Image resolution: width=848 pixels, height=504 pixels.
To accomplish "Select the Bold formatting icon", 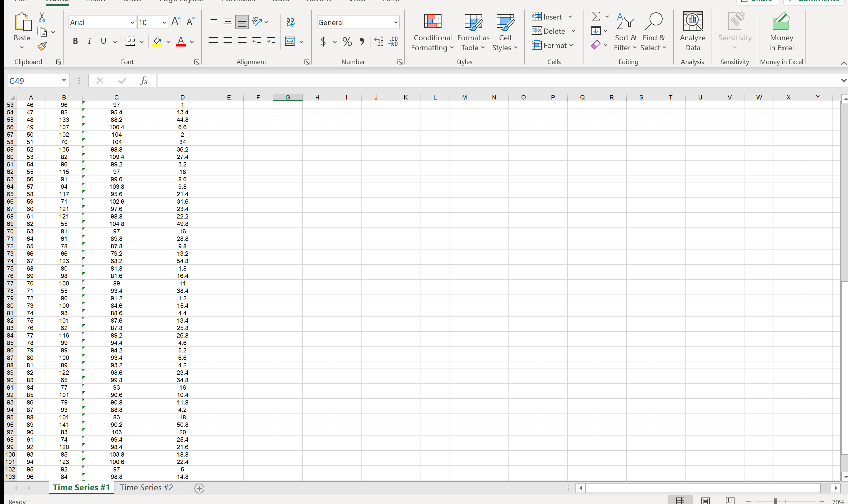I will [x=75, y=41].
